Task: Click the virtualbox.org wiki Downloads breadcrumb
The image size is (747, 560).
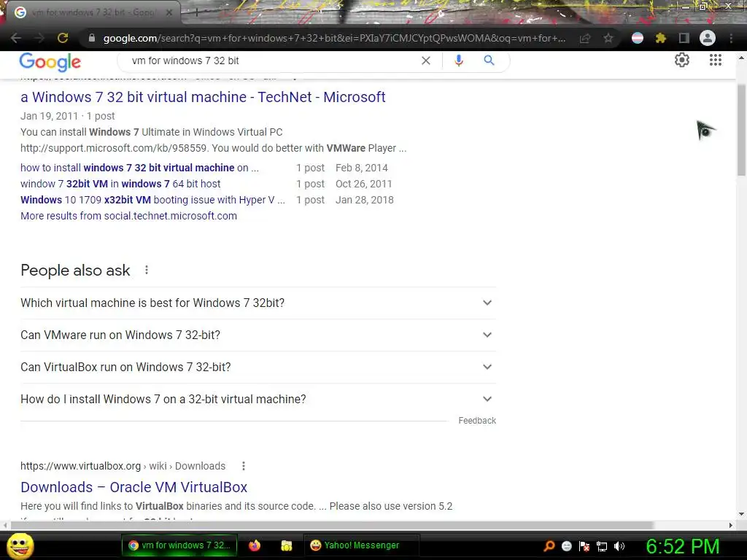Action: point(123,466)
